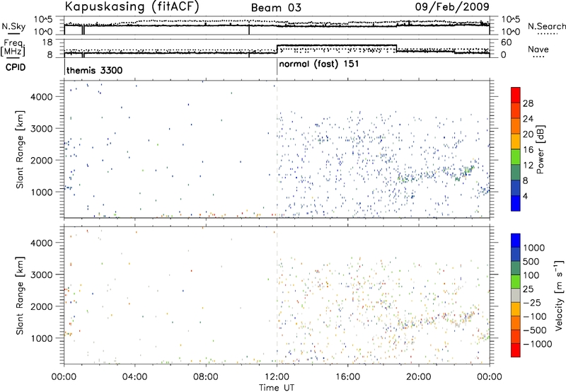Image resolution: width=566 pixels, height=392 pixels.
Task: Pick the yellow Power segment between 16 and 20
Action: click(516, 141)
